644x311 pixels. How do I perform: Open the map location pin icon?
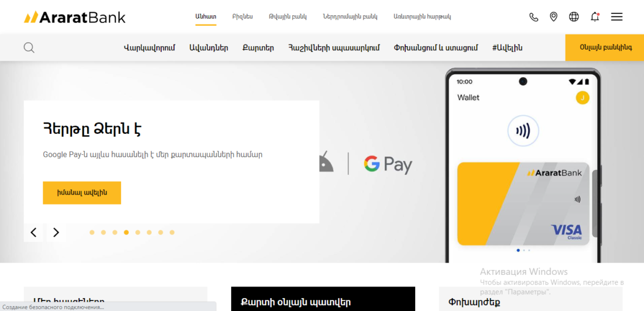(x=554, y=17)
